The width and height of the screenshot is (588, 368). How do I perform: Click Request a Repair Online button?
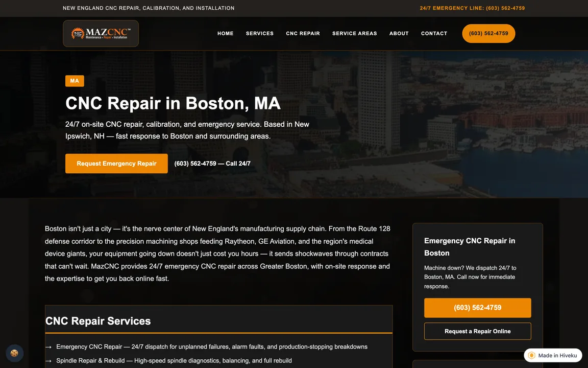point(477,331)
